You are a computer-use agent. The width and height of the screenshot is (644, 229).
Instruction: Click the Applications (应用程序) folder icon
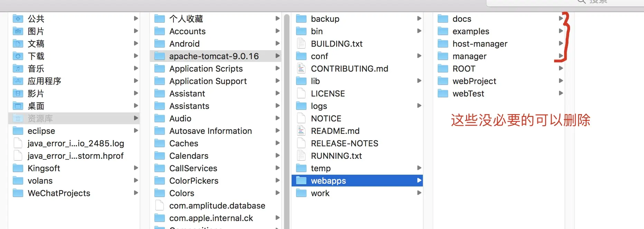point(18,81)
